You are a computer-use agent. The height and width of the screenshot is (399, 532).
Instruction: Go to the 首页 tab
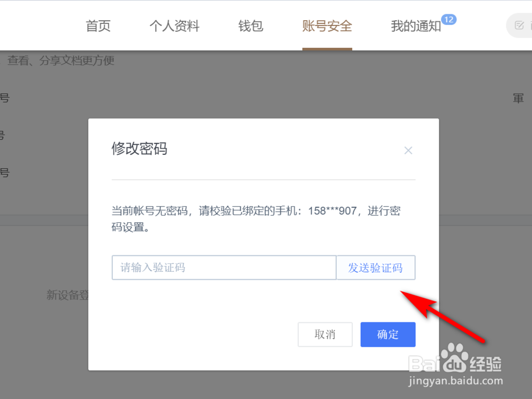click(x=98, y=26)
